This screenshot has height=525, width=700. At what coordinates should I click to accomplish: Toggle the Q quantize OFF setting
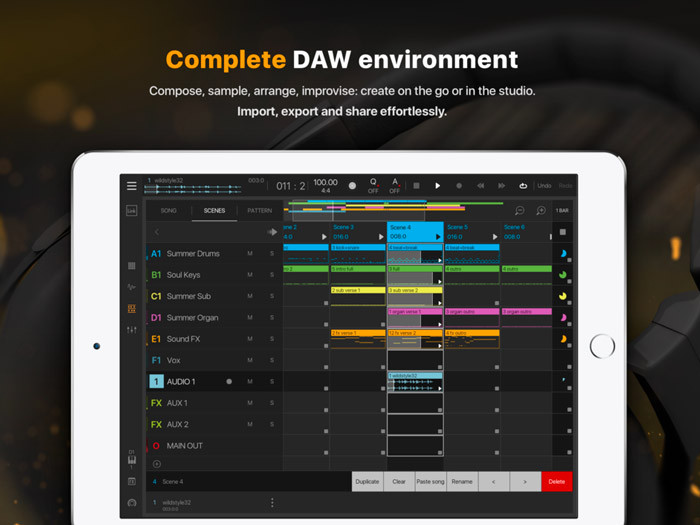(373, 186)
